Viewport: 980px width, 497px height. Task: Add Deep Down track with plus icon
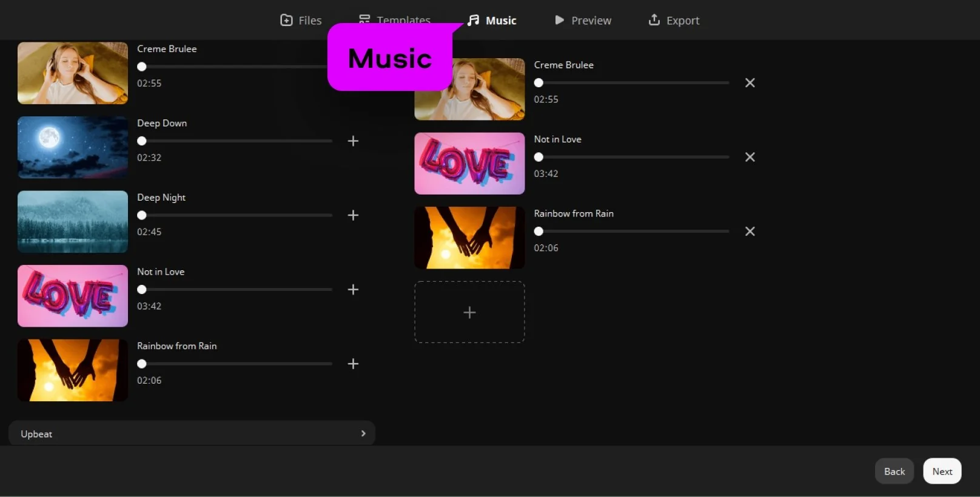tap(353, 141)
